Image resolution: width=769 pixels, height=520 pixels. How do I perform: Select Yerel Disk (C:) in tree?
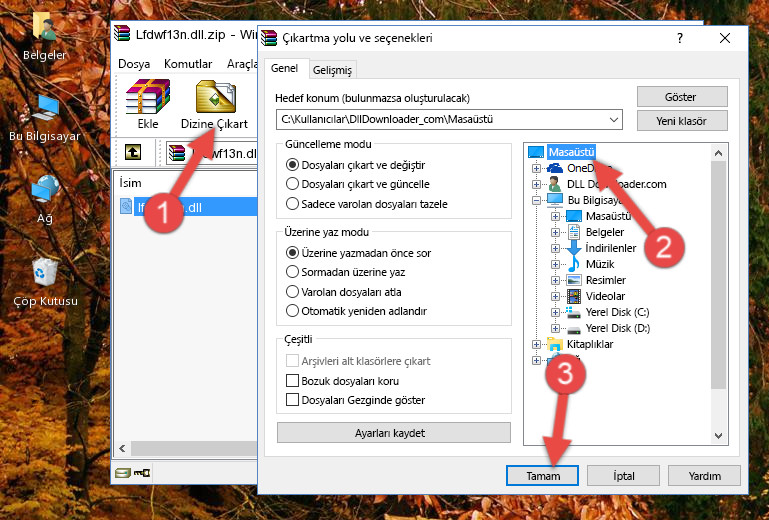click(617, 312)
